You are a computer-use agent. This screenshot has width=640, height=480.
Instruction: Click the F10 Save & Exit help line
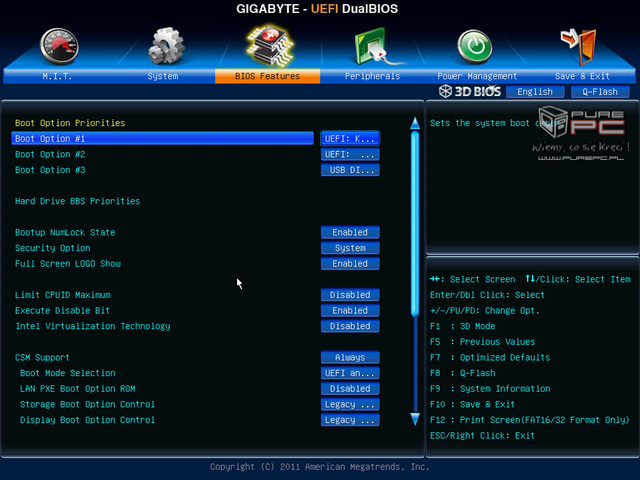[472, 404]
